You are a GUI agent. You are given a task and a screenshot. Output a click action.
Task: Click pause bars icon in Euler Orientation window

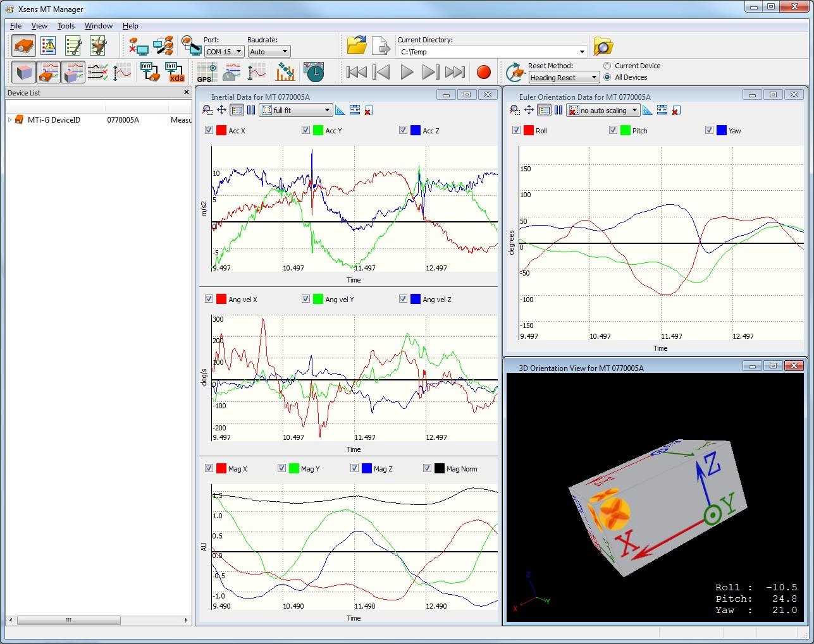pyautogui.click(x=558, y=110)
